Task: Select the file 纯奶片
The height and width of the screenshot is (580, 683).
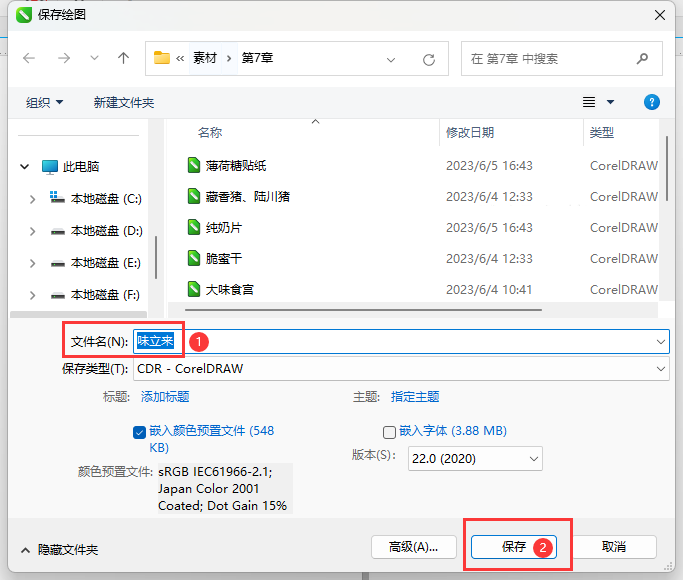Action: (223, 228)
